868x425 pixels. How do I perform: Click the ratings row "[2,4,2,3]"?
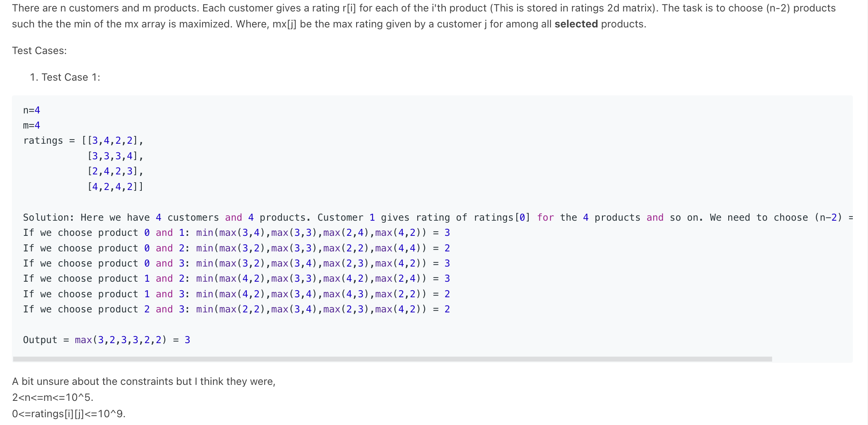click(115, 172)
